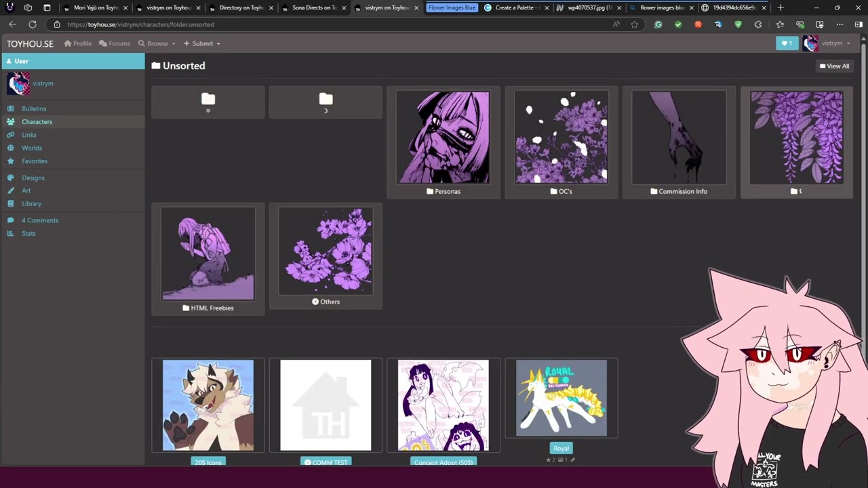Image resolution: width=868 pixels, height=488 pixels.
Task: Go to Worlds in the sidebar
Action: pos(32,148)
